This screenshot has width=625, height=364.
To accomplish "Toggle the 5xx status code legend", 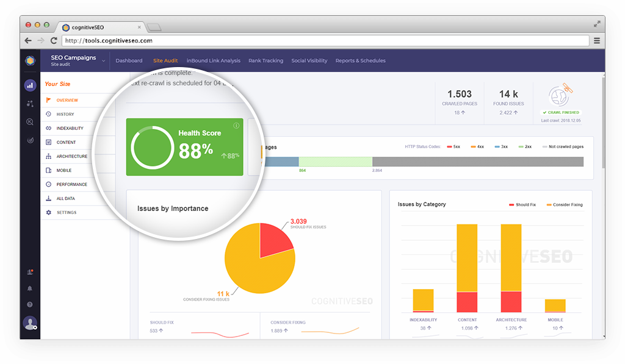I will pyautogui.click(x=455, y=145).
